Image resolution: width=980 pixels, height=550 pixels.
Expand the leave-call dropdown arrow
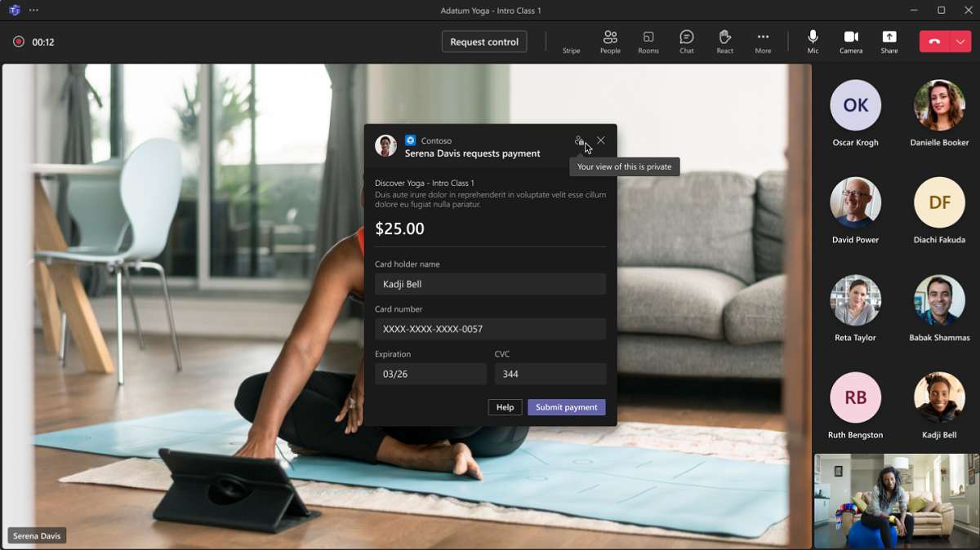coord(960,42)
